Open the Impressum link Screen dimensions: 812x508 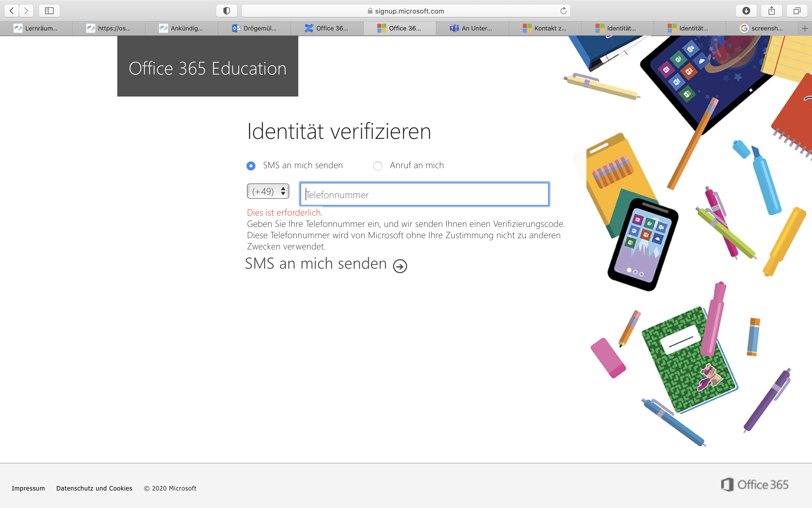tap(28, 488)
